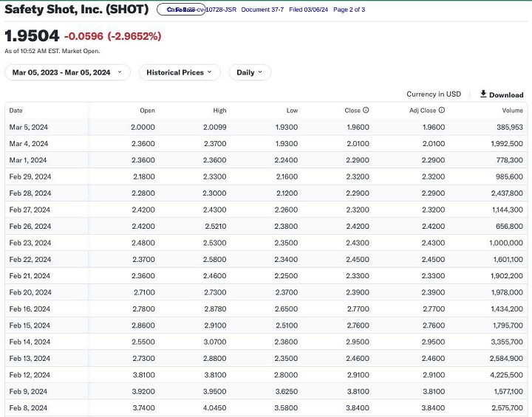Screen dimensions: 532x417
Task: Open the Daily frequency dropdown
Action: 250,72
